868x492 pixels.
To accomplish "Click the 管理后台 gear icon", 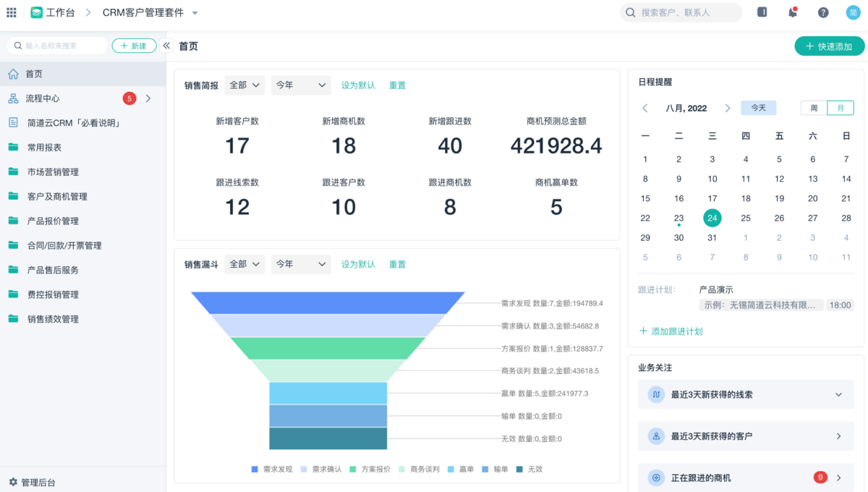I will coord(13,482).
